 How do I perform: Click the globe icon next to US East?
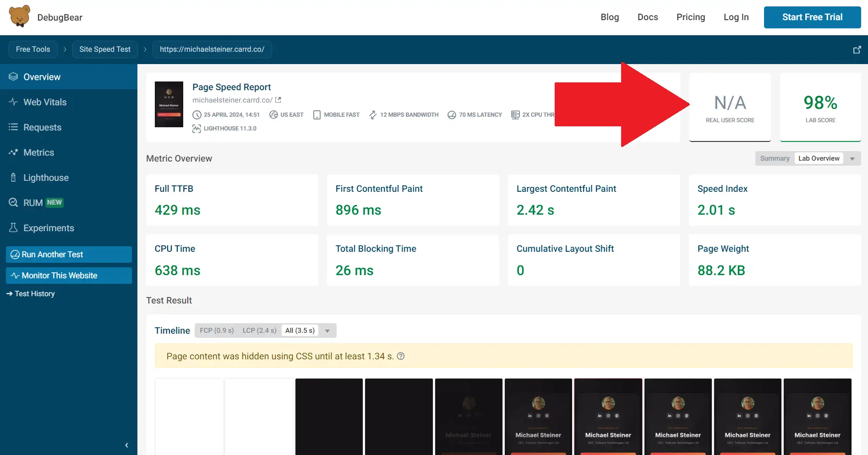pos(273,114)
